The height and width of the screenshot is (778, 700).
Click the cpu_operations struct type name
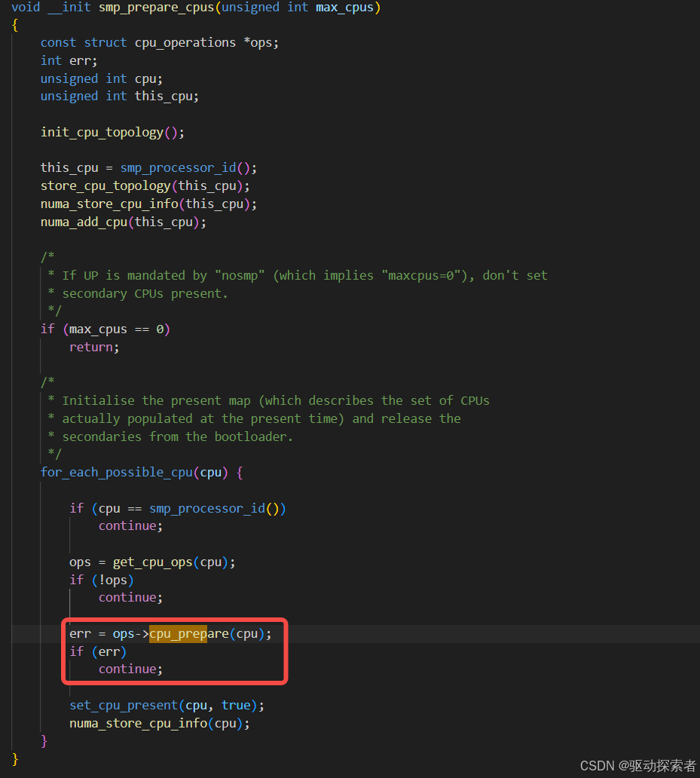tap(185, 43)
